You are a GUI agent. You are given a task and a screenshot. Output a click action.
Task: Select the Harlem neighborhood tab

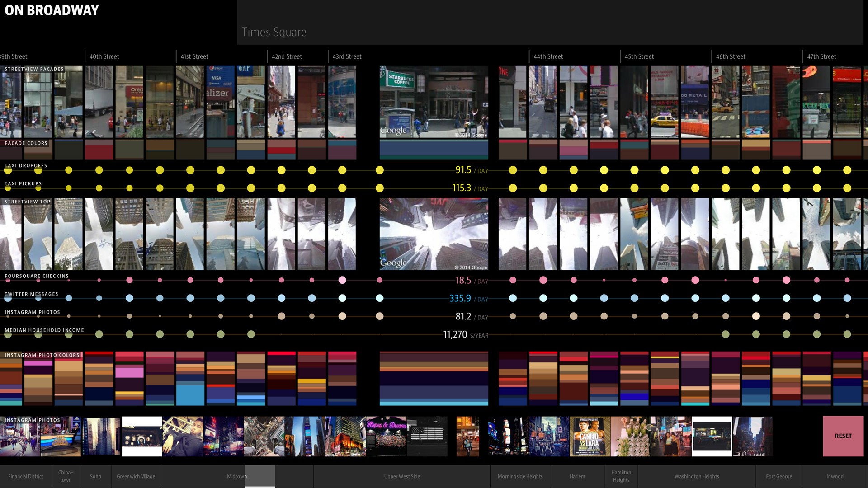[577, 476]
